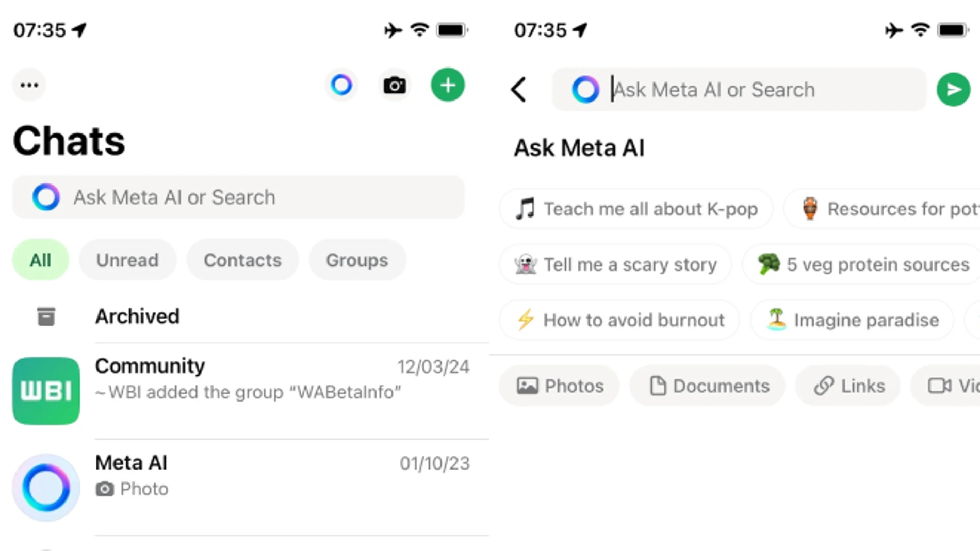This screenshot has width=980, height=551.
Task: Open the three-dots menu on Chats screen
Action: tap(29, 85)
